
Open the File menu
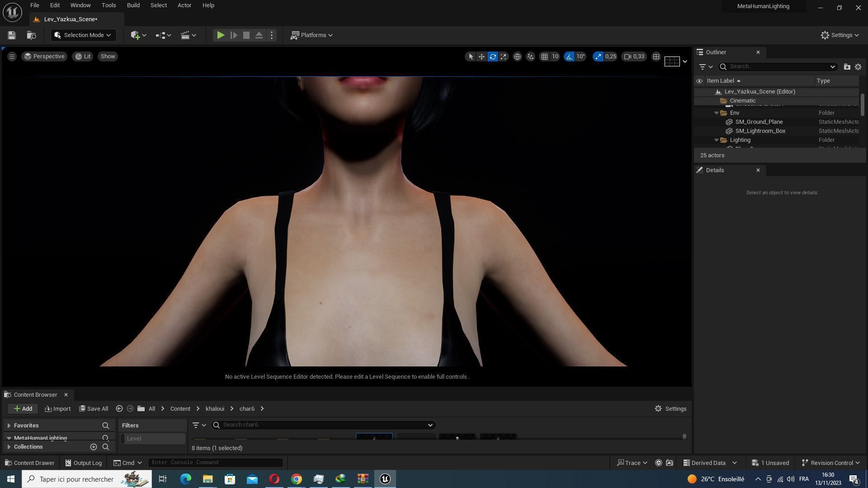34,5
